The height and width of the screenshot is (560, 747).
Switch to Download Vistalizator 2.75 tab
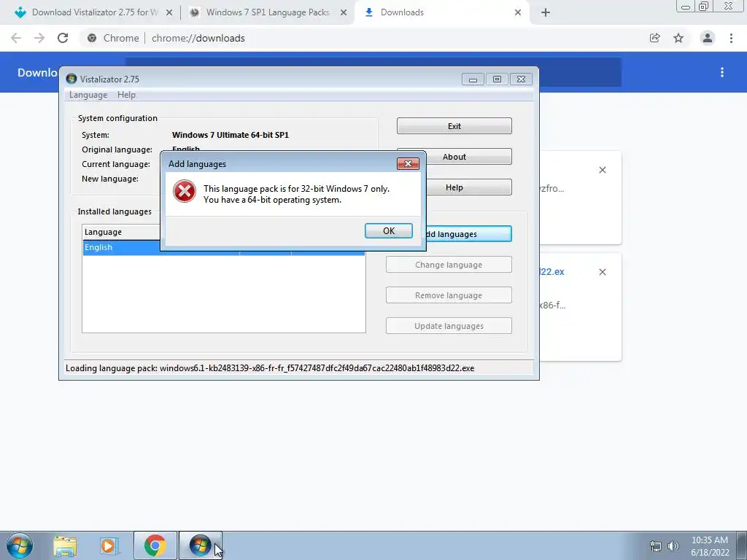pyautogui.click(x=94, y=12)
